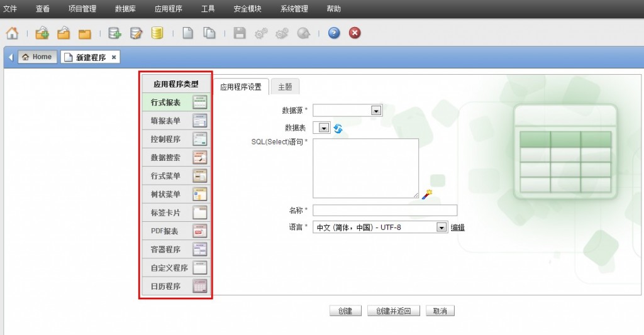Screen dimensions: 644x335
Task: Click the first gears generate icon
Action: click(261, 33)
